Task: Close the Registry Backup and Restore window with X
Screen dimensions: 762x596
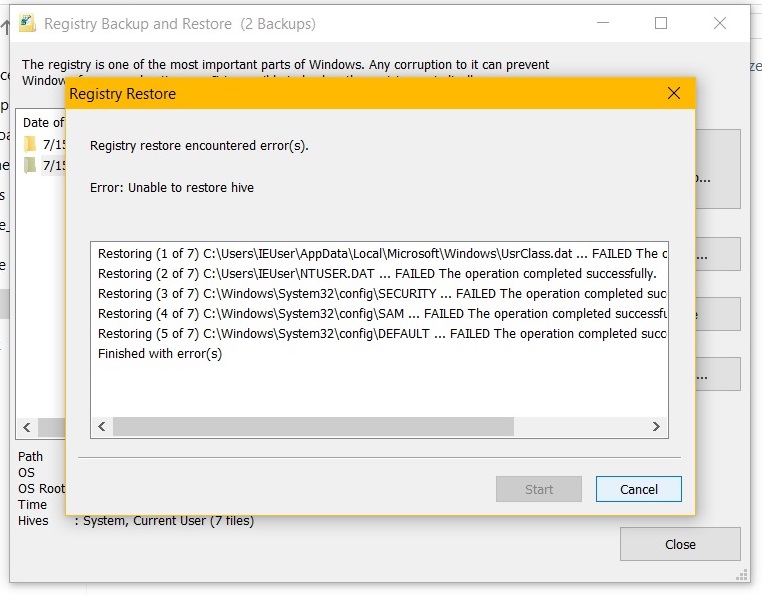Action: click(719, 23)
